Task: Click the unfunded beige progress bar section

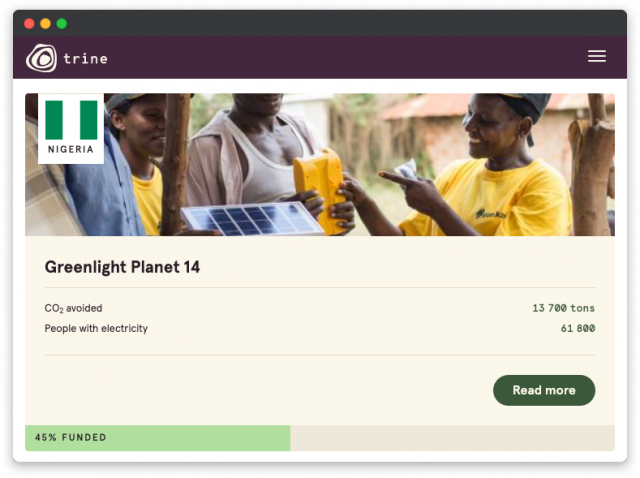Action: [x=452, y=438]
